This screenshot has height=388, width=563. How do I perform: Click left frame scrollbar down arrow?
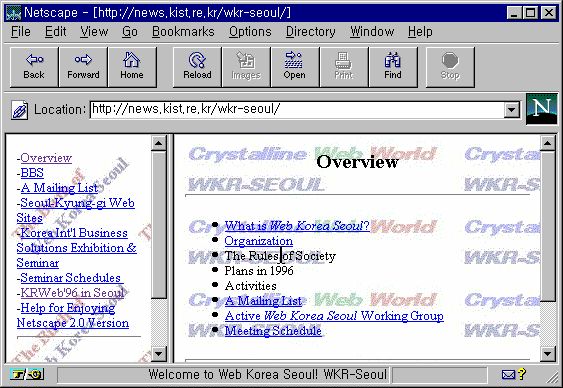click(158, 354)
